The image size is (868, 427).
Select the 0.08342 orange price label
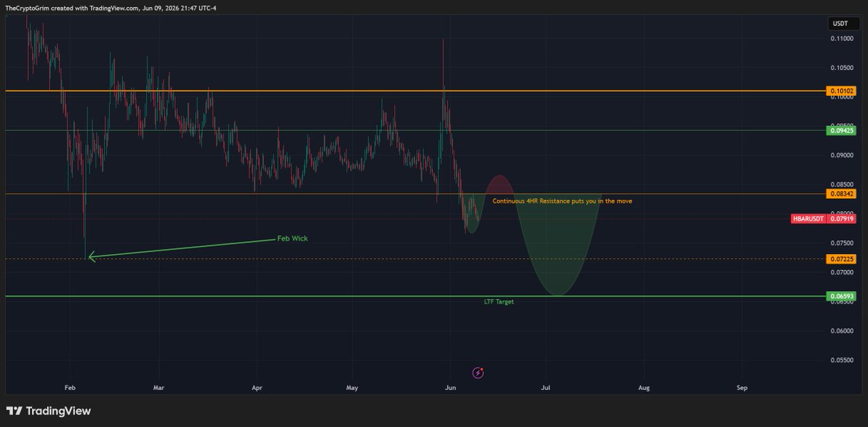click(x=843, y=194)
